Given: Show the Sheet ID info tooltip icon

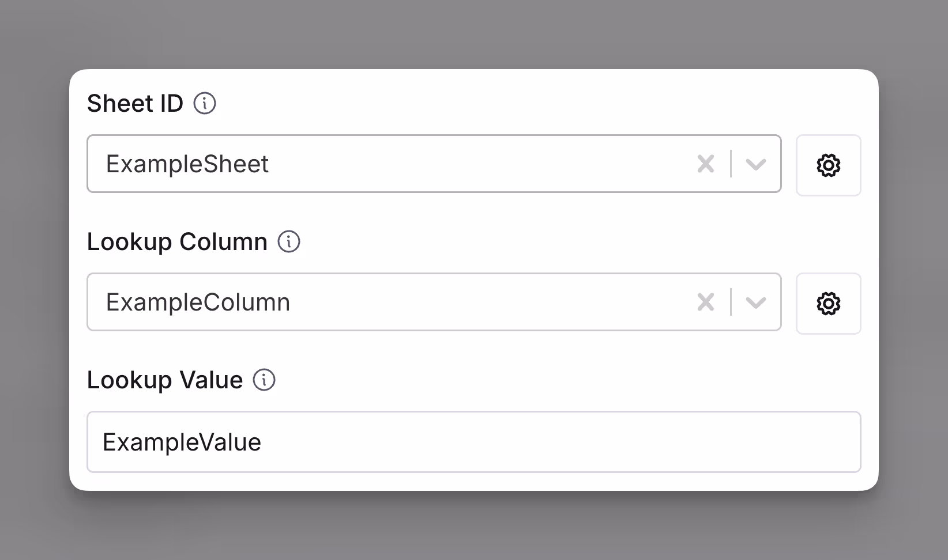Looking at the screenshot, I should tap(205, 104).
